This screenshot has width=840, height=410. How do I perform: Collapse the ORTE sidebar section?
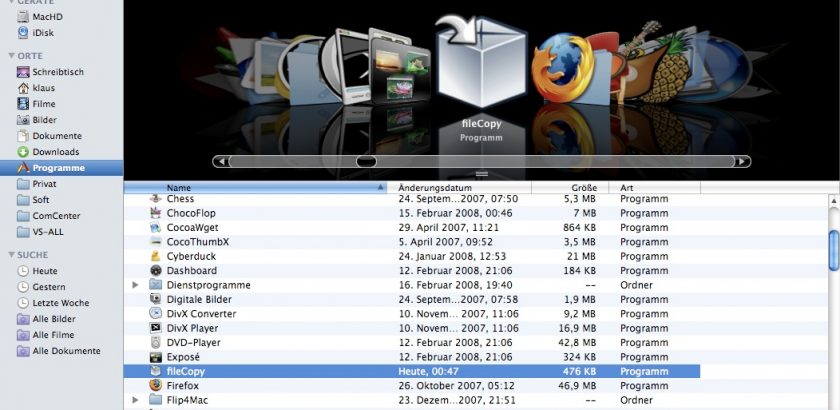click(x=11, y=56)
